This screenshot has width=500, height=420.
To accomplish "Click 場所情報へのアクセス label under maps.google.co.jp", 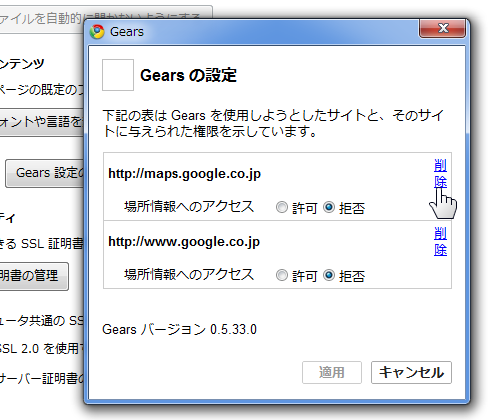I will coord(189,207).
